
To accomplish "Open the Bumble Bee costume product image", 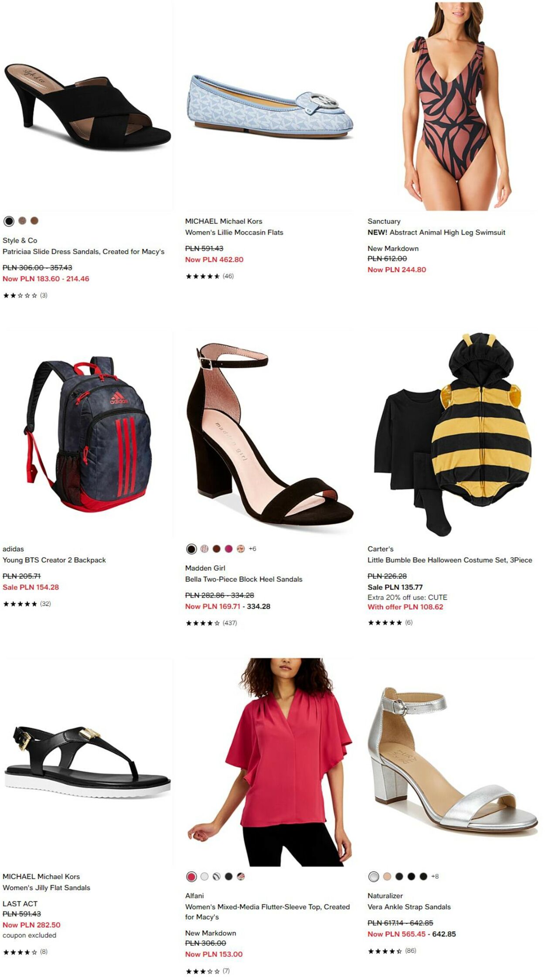I will (x=453, y=434).
